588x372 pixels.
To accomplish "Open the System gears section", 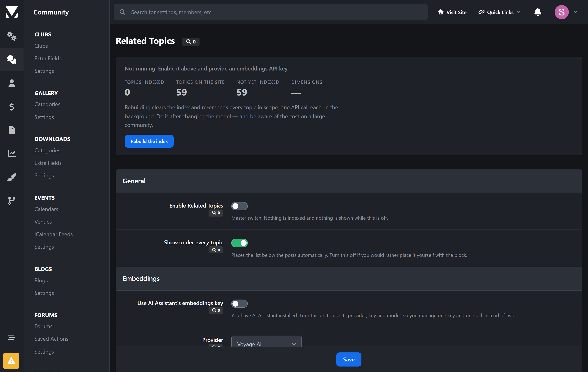I will pyautogui.click(x=12, y=36).
